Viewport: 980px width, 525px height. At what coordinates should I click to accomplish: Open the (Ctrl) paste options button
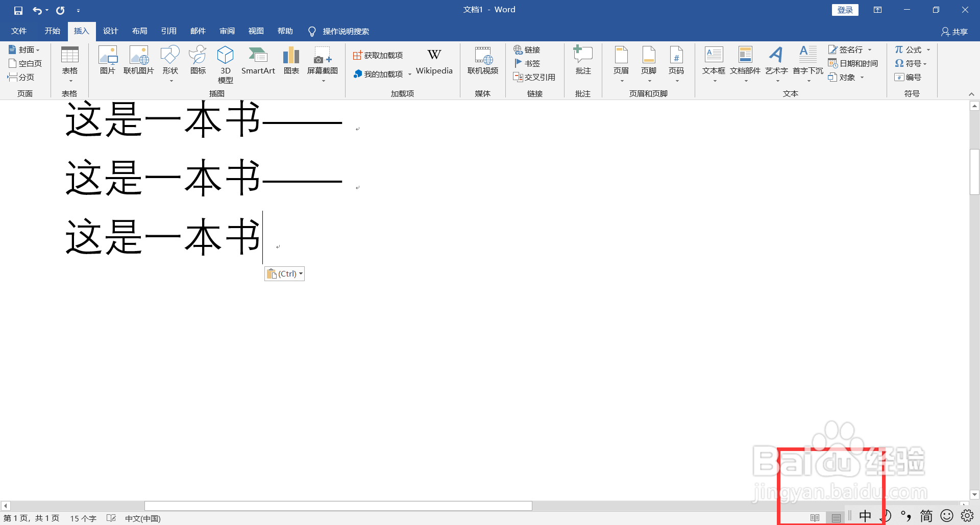(x=285, y=273)
